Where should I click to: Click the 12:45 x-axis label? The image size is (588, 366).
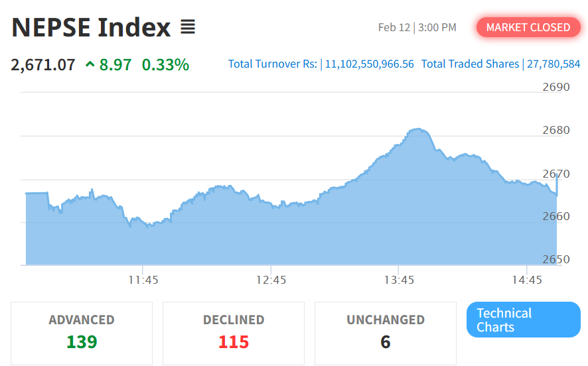tap(271, 280)
